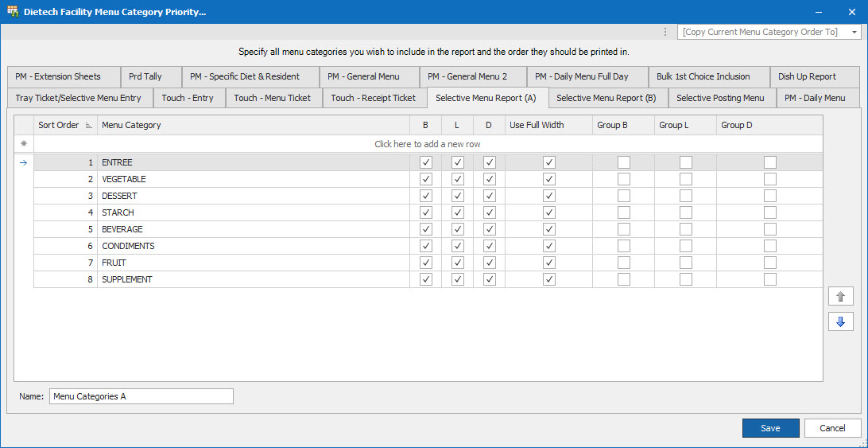The image size is (868, 448).
Task: Switch to PM - General Menu tab
Action: click(370, 76)
